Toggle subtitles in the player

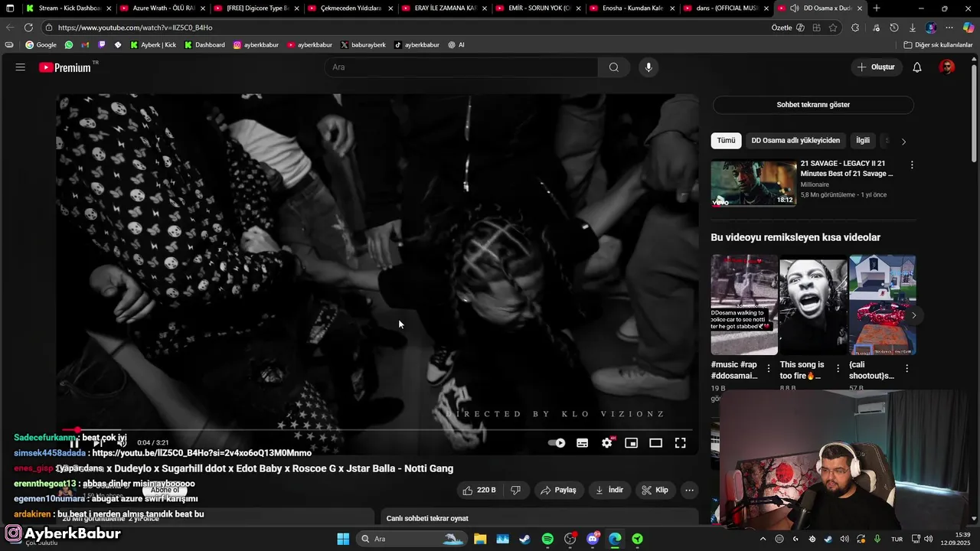click(582, 443)
